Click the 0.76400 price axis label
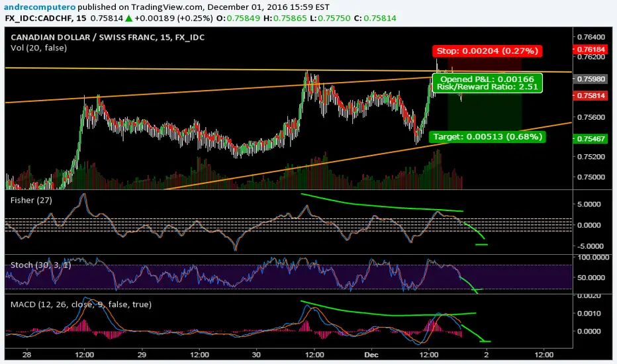 (x=591, y=37)
